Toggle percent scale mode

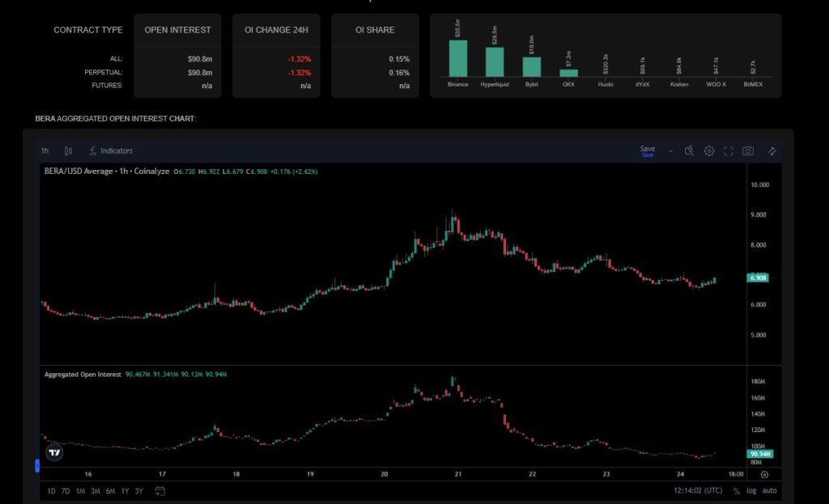(736, 491)
